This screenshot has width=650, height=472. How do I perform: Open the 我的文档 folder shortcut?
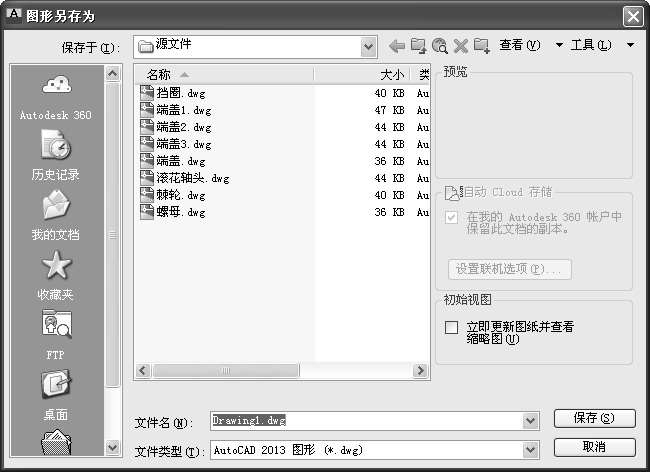point(56,215)
